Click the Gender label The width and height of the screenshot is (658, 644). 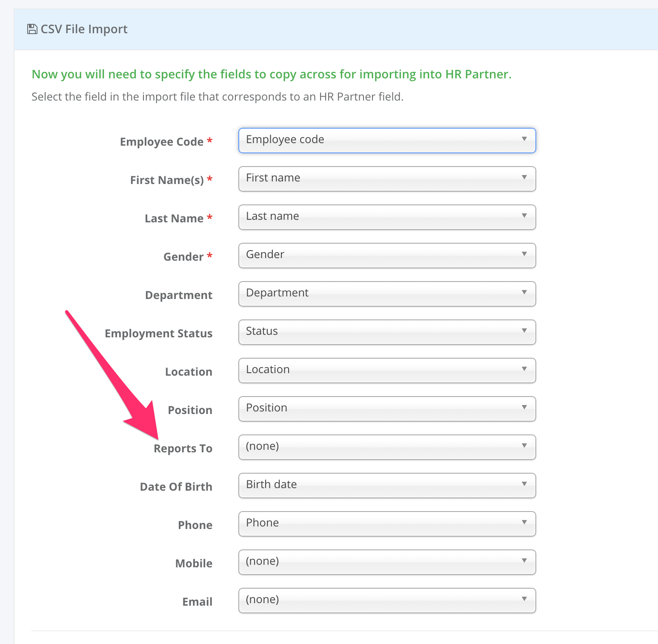click(x=183, y=257)
